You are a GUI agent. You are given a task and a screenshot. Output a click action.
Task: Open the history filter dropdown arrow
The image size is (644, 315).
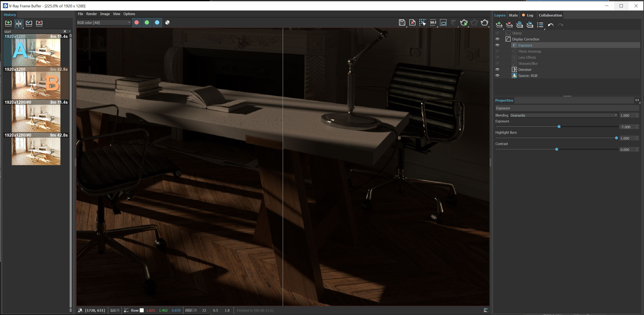click(x=70, y=31)
